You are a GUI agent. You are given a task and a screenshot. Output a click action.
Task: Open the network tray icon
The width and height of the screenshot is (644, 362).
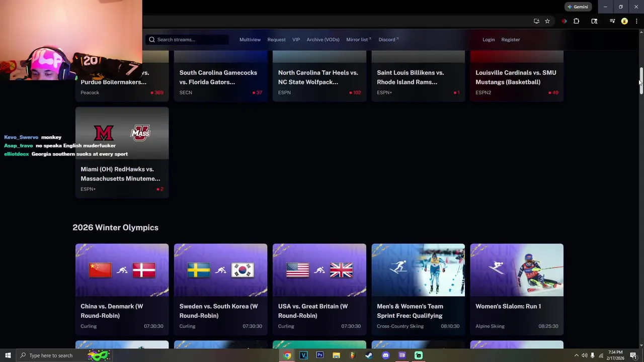pyautogui.click(x=601, y=355)
